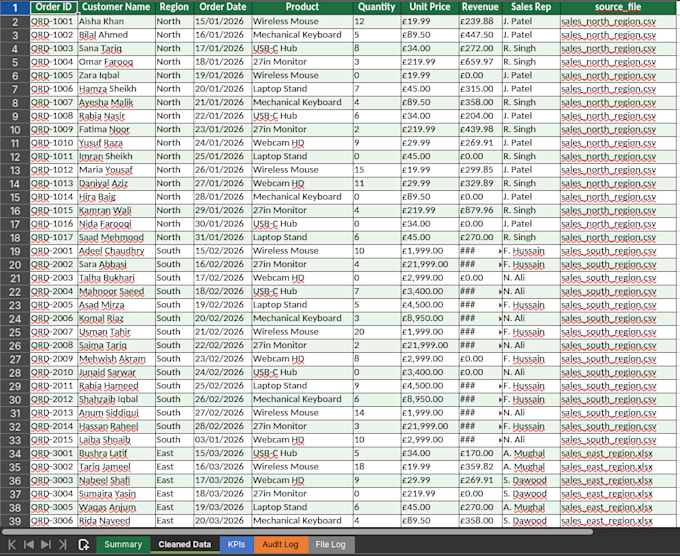Viewport: 680px width, 556px height.
Task: Click the horizontal scrollbar thumb
Action: pyautogui.click(x=297, y=531)
